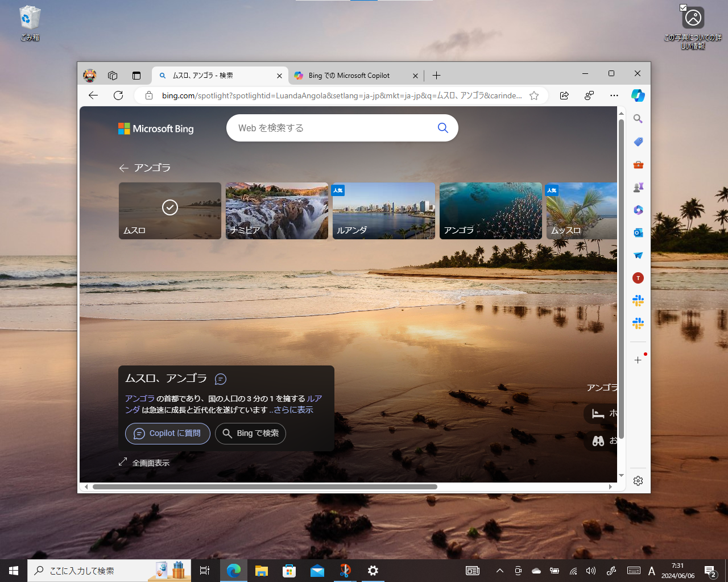This screenshot has height=582, width=728.
Task: Toggle the checkbox on the desktop spotlight icon
Action: tap(683, 7)
